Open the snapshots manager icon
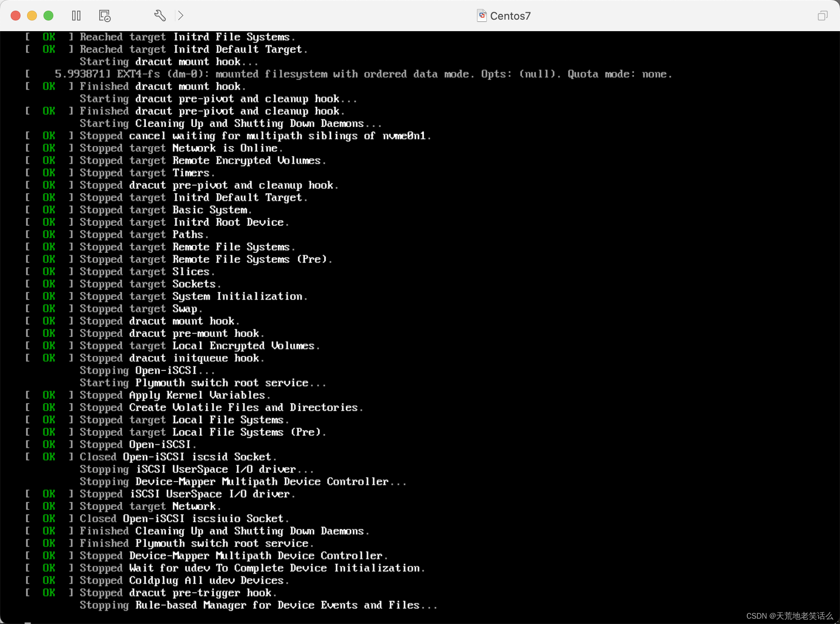840x624 pixels. click(105, 16)
